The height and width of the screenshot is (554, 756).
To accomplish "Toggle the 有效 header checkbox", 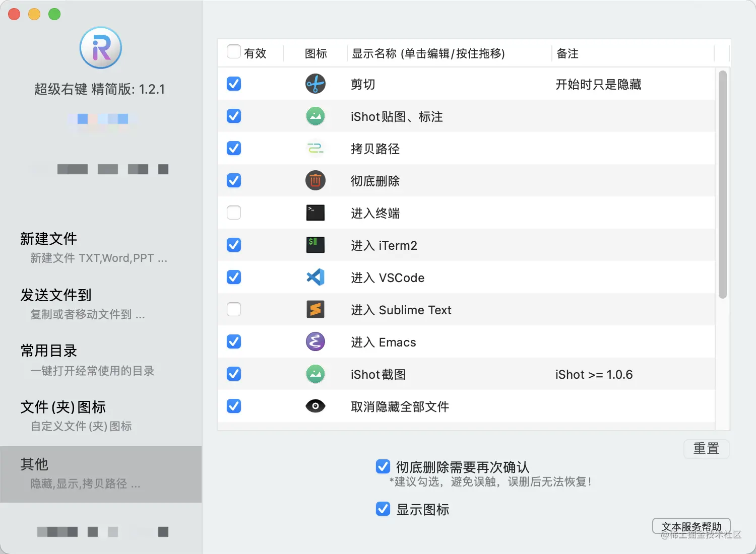I will pos(234,51).
